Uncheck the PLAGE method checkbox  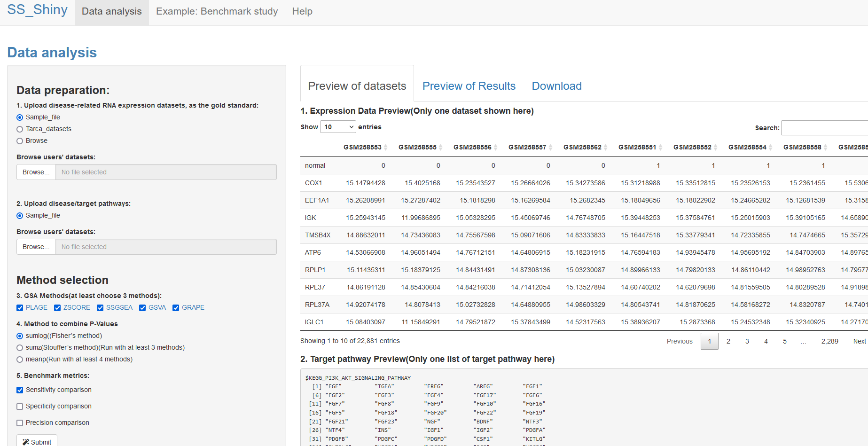pyautogui.click(x=20, y=308)
